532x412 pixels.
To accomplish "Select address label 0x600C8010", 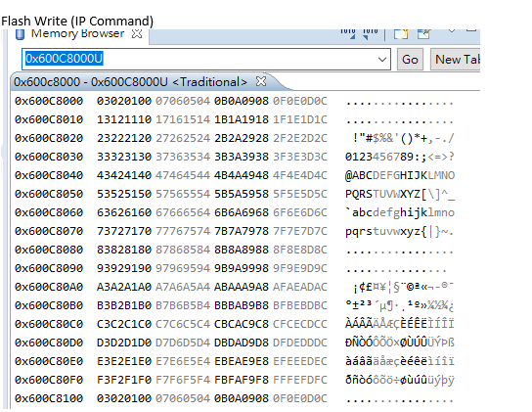I will 49,119.
